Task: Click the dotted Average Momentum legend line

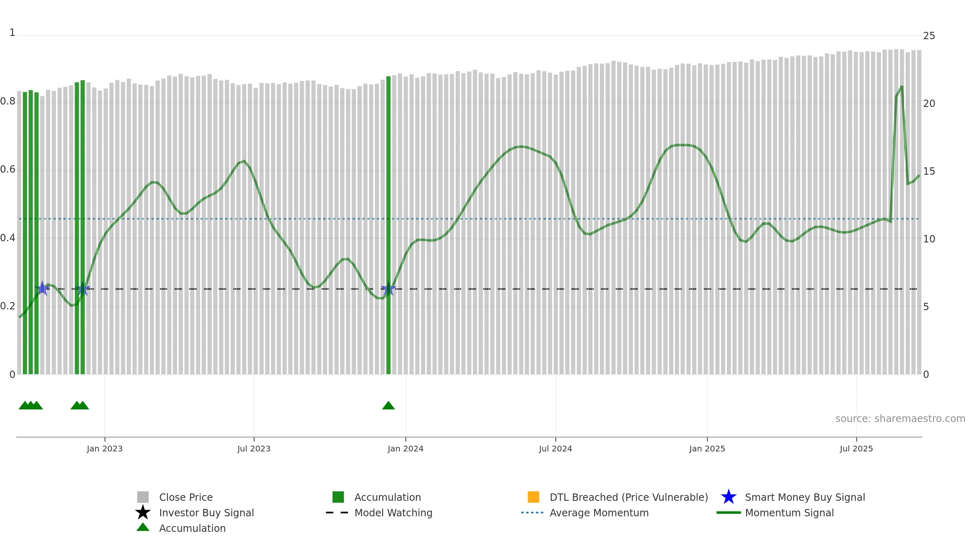Action: tap(532, 513)
